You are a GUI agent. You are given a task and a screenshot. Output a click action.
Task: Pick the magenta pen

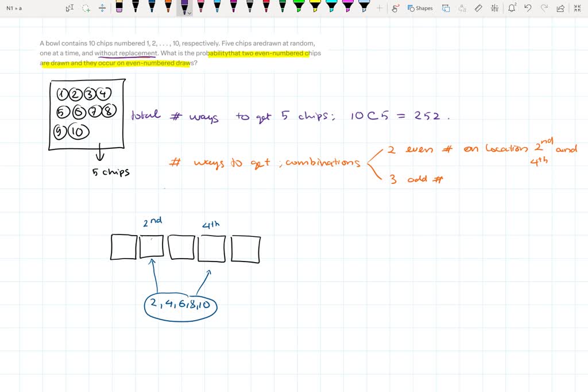tap(233, 6)
